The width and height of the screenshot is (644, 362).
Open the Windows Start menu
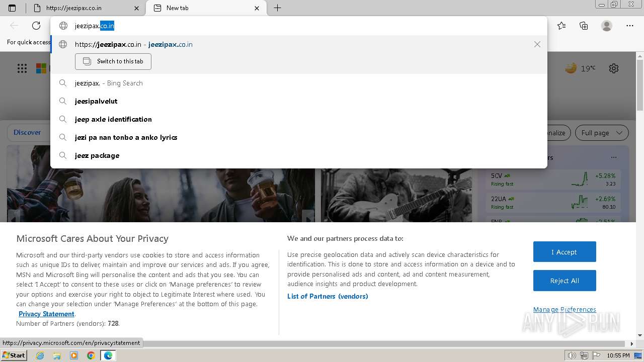point(14,355)
